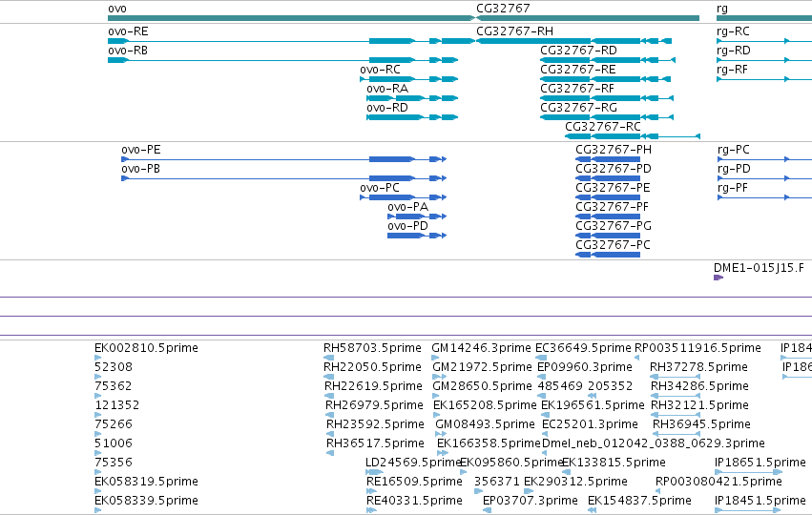Image resolution: width=812 pixels, height=515 pixels.
Task: Choose the ovo-RC transcript label
Action: [x=380, y=70]
